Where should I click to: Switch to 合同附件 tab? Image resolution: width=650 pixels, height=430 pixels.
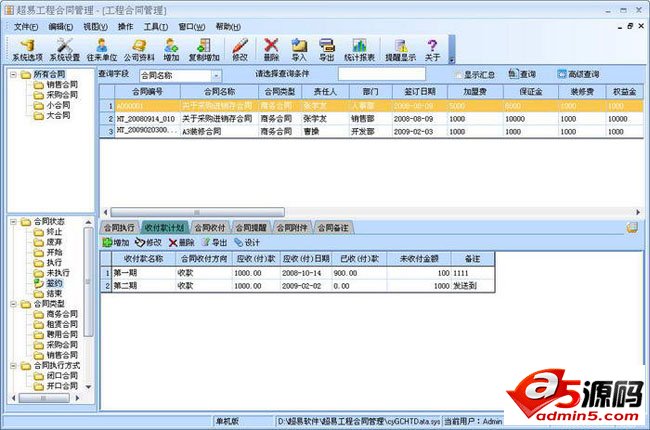tap(292, 228)
